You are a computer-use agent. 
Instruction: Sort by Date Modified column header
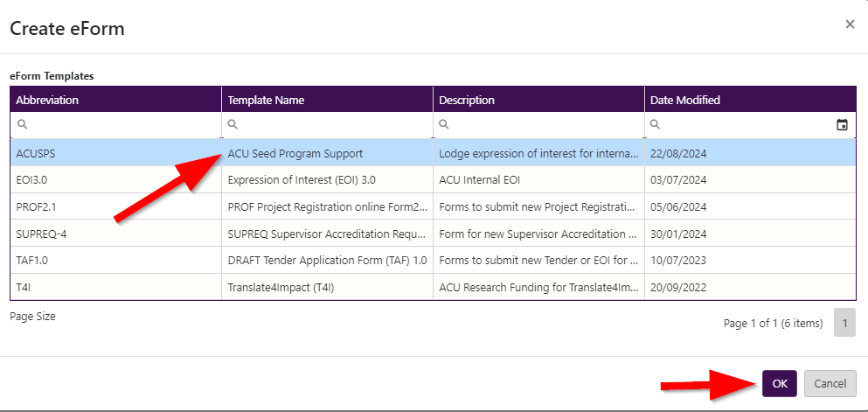684,100
